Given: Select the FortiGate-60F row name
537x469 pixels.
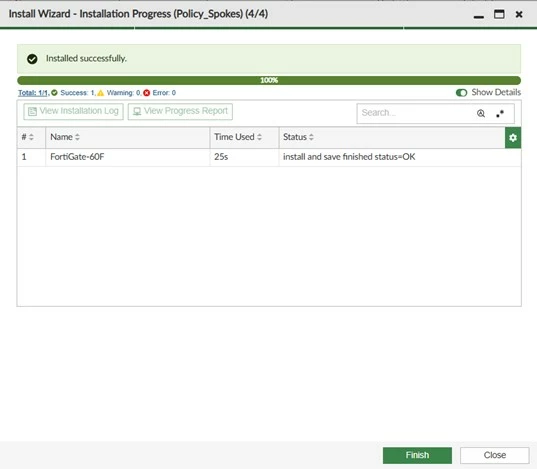Looking at the screenshot, I should pyautogui.click(x=77, y=157).
